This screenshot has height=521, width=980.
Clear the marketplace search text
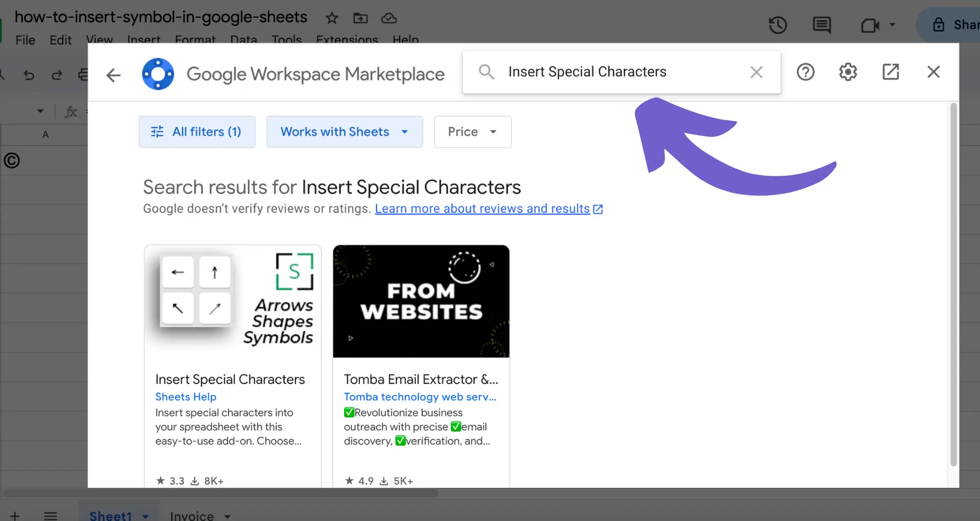[756, 72]
